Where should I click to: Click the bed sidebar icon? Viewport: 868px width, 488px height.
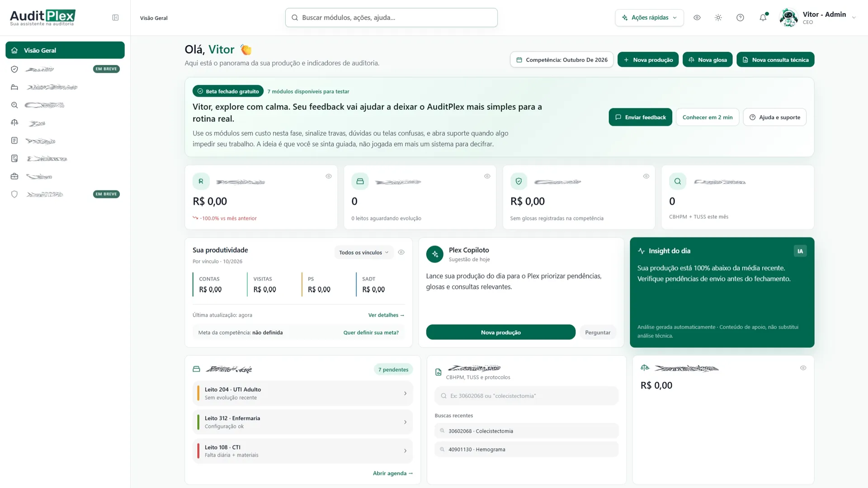(x=14, y=87)
